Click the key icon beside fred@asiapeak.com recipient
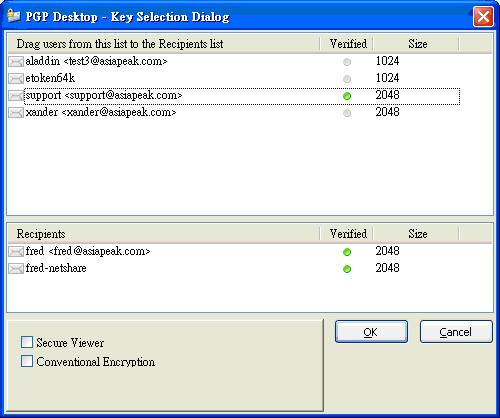The image size is (500, 418). (x=16, y=252)
